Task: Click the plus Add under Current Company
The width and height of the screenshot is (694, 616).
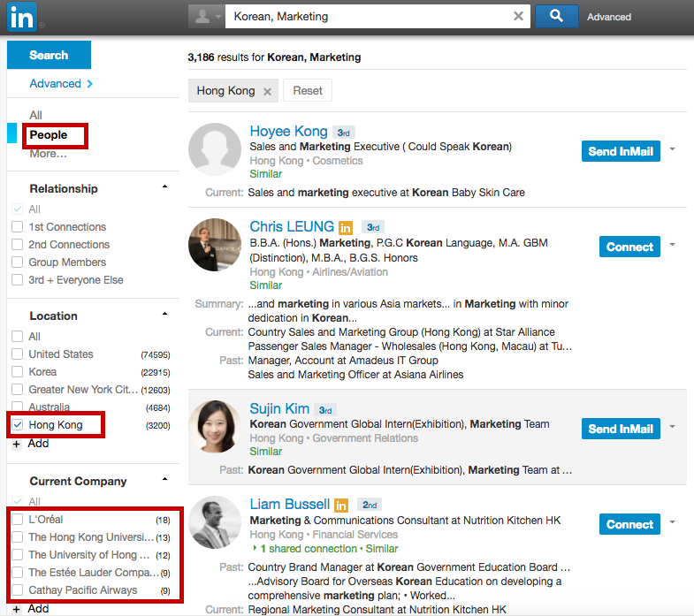Action: [x=31, y=609]
